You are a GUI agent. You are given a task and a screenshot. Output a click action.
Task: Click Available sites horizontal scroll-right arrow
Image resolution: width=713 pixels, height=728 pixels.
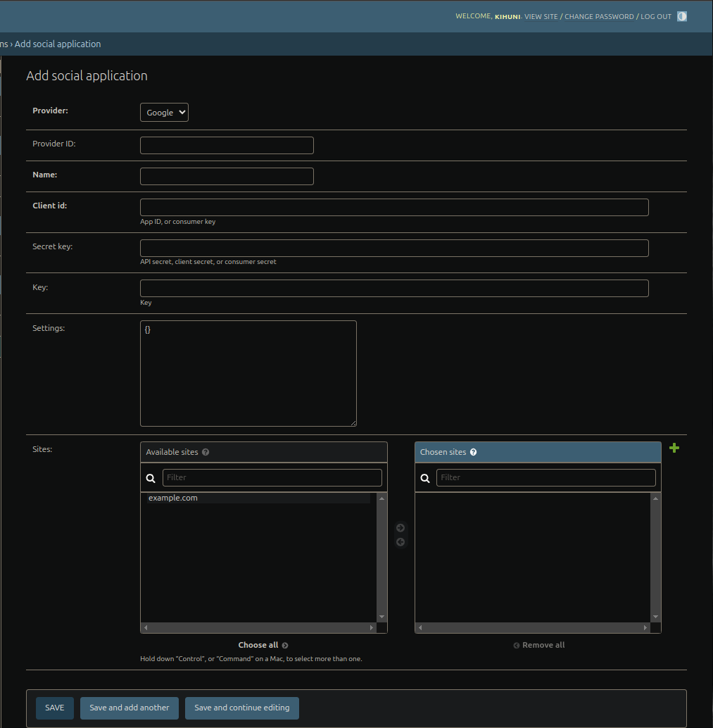click(372, 628)
